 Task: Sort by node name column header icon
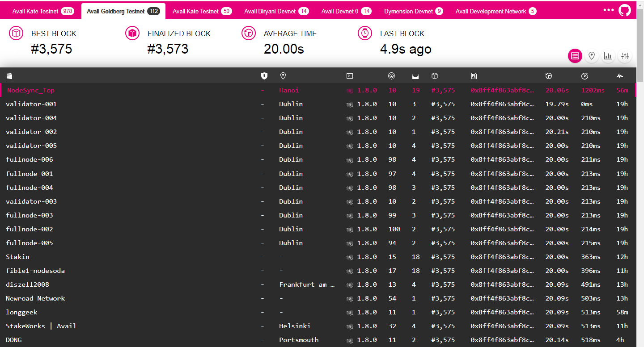9,76
